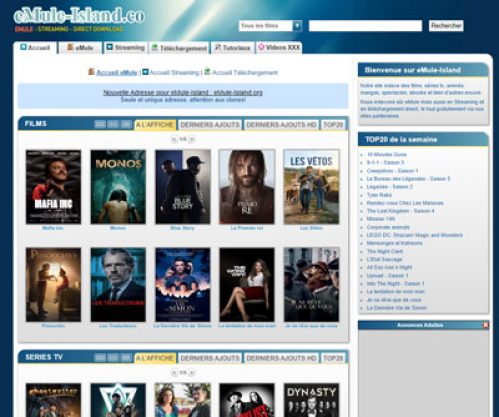Select 'DERNIERS AJOUTS' tab in Series TV section
This screenshot has height=417, width=499.
(210, 358)
